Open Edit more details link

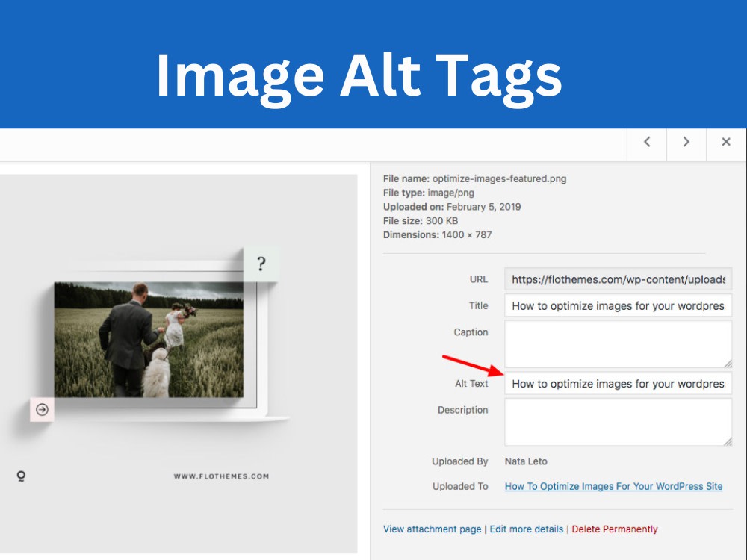(527, 529)
